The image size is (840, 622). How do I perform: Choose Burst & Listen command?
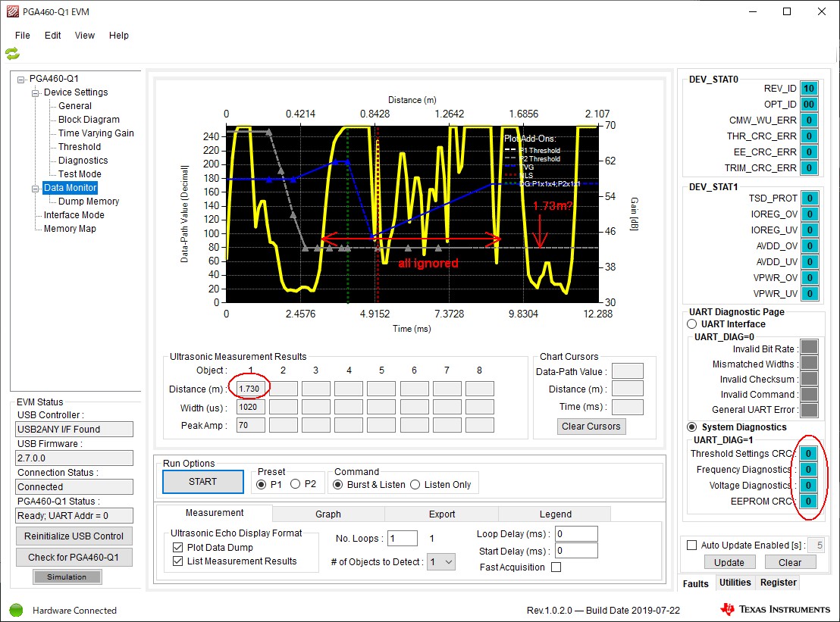(x=338, y=484)
